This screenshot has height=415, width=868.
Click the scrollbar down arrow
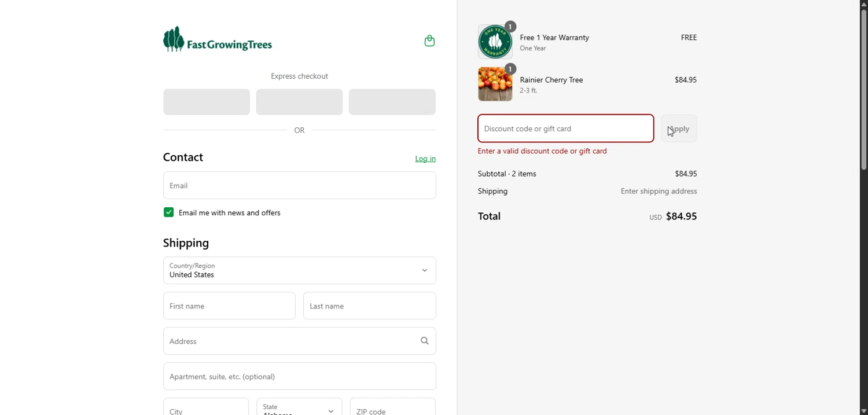(x=863, y=410)
